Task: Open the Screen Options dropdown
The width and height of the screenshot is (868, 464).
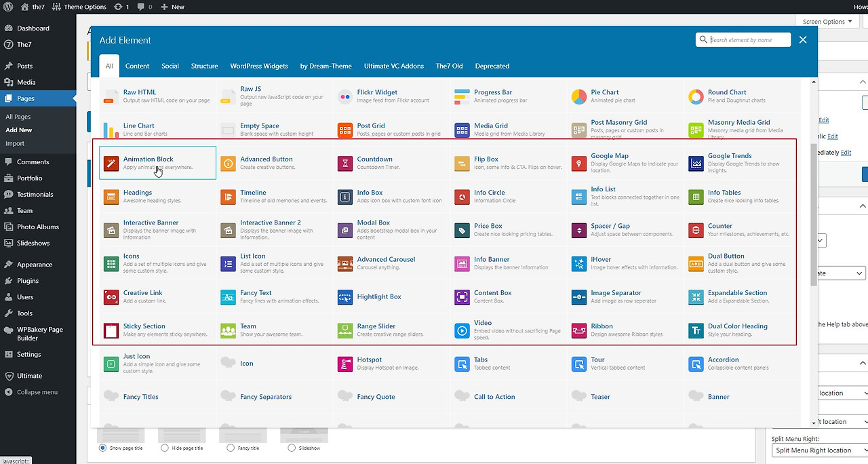Action: (828, 22)
